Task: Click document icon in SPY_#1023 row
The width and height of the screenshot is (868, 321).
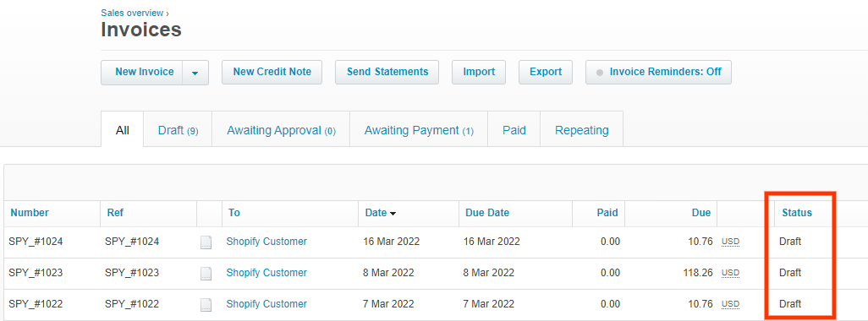Action: (206, 273)
